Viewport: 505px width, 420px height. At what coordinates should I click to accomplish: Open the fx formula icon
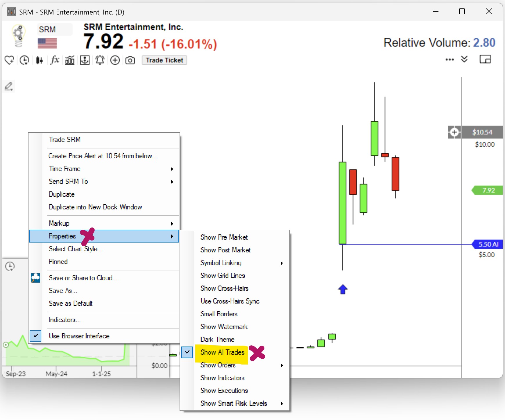tap(55, 60)
